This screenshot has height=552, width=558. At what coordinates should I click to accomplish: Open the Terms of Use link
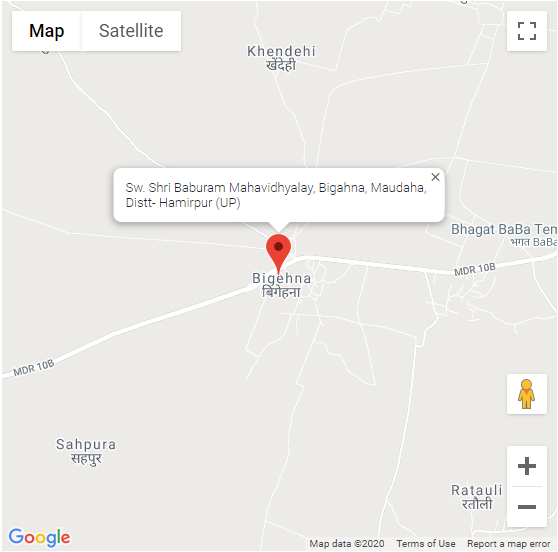(426, 544)
